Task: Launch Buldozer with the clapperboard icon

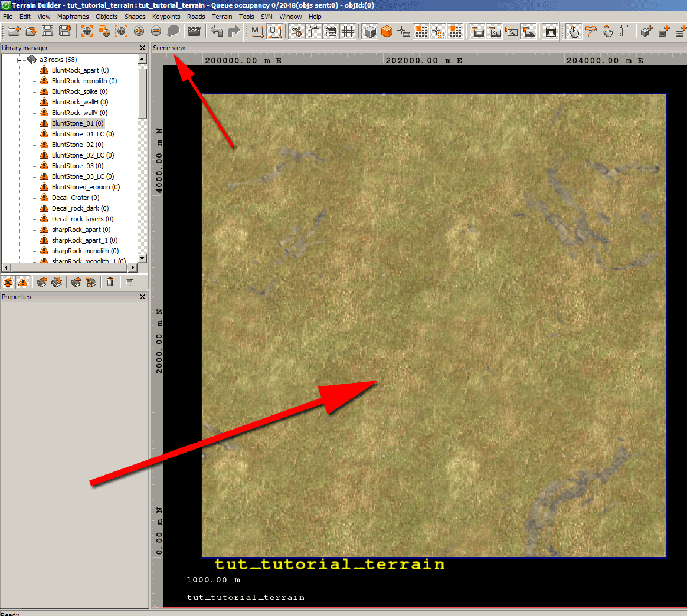Action: [x=193, y=31]
